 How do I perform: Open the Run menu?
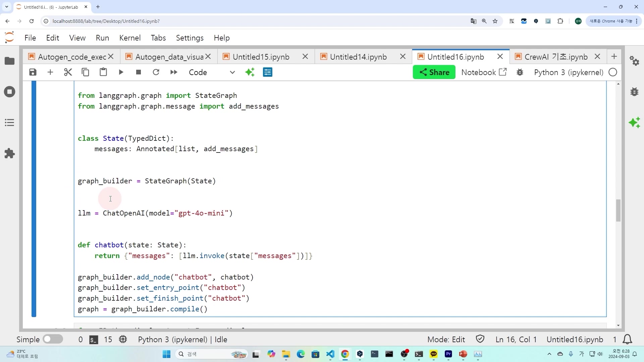[x=102, y=38]
